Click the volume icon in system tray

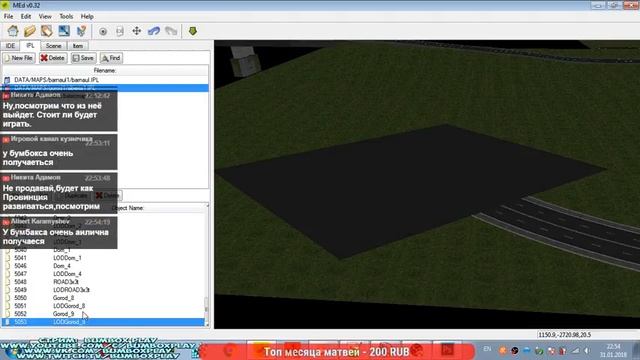(x=587, y=350)
